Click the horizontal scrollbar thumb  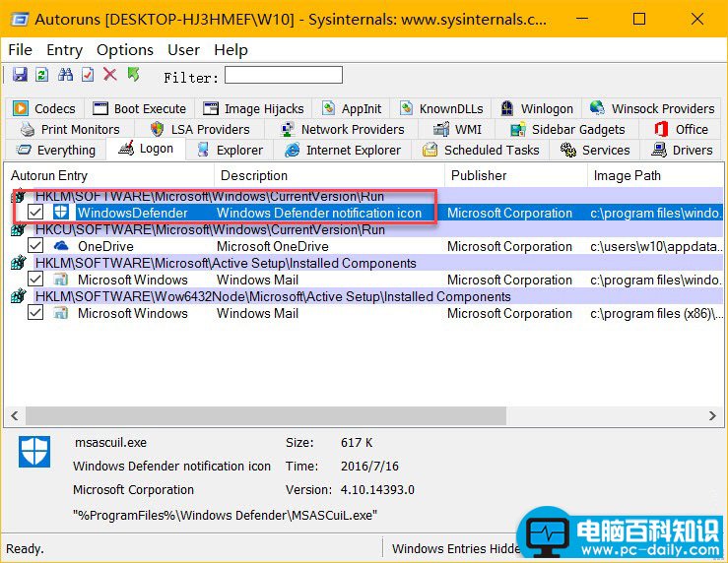(x=266, y=415)
